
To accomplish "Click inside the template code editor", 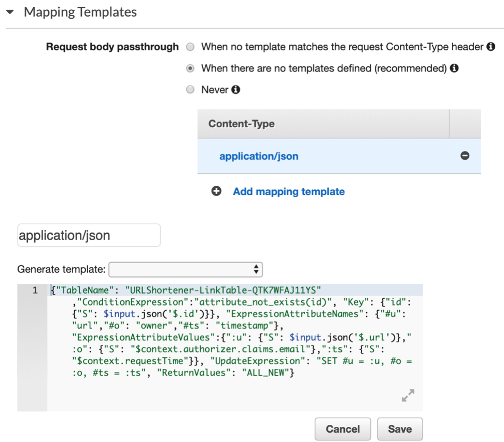I will click(228, 332).
